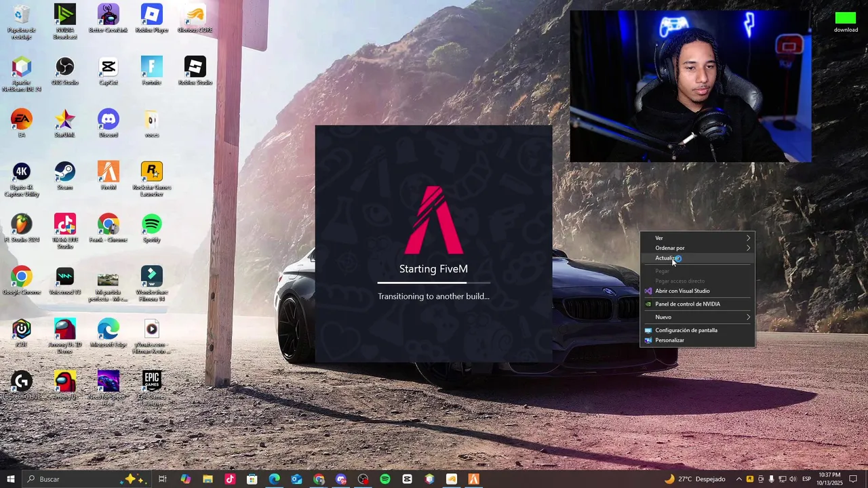Select the EA app desktop shortcut
This screenshot has width=868, height=488.
[x=22, y=123]
